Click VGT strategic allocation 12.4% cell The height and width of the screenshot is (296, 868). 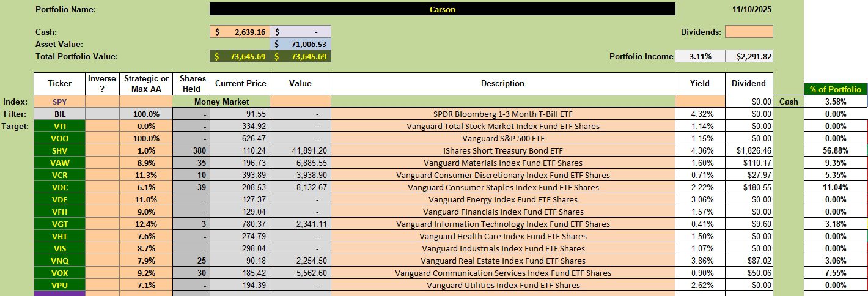(x=146, y=224)
